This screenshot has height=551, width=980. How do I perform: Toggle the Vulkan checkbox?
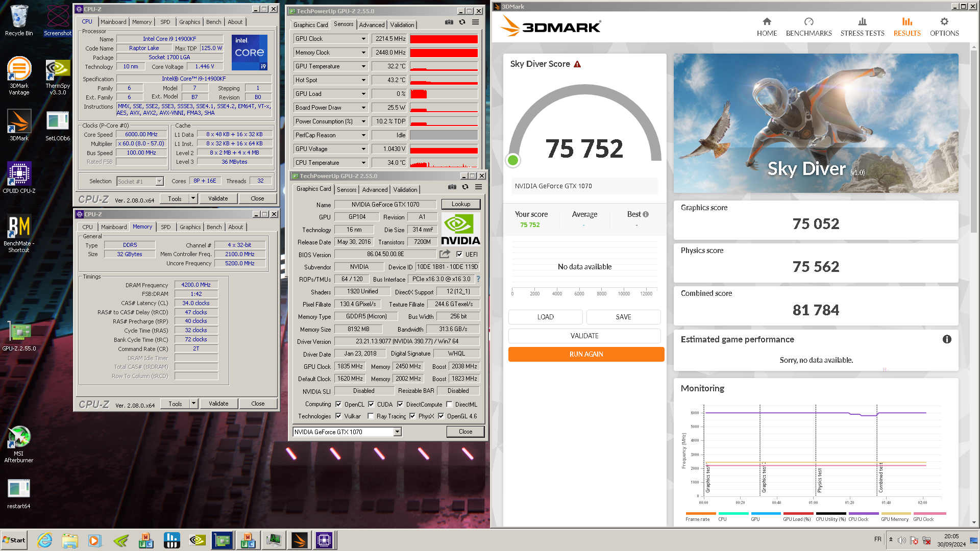[338, 416]
